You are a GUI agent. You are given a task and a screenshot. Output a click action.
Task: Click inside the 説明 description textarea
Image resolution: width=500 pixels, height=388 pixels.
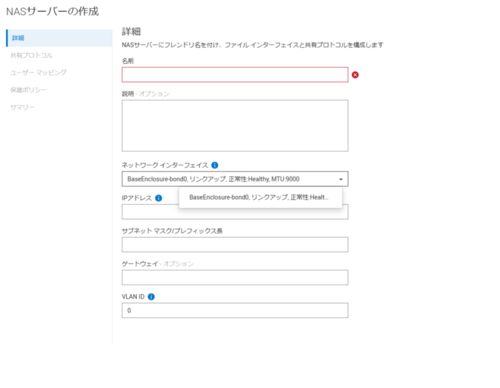(235, 126)
